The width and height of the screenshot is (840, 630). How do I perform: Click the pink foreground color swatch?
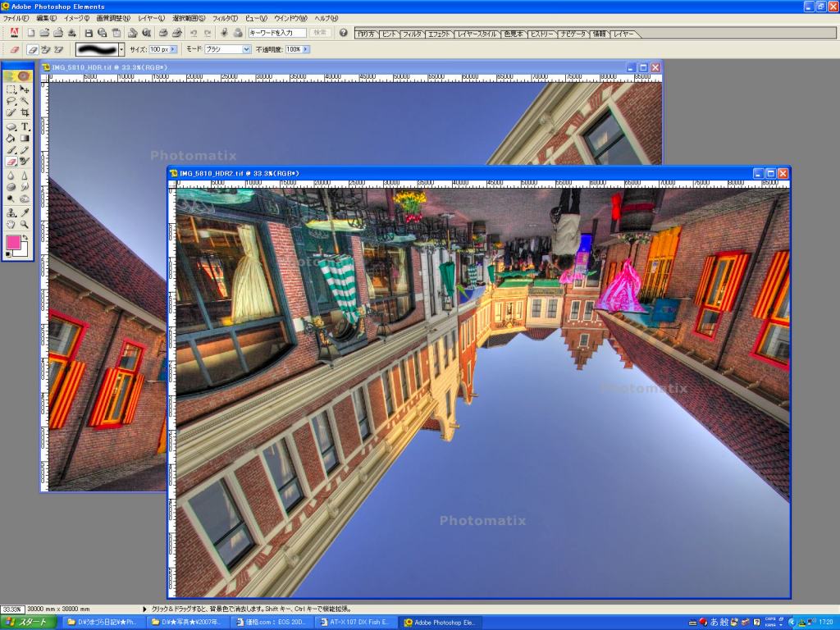pyautogui.click(x=13, y=243)
